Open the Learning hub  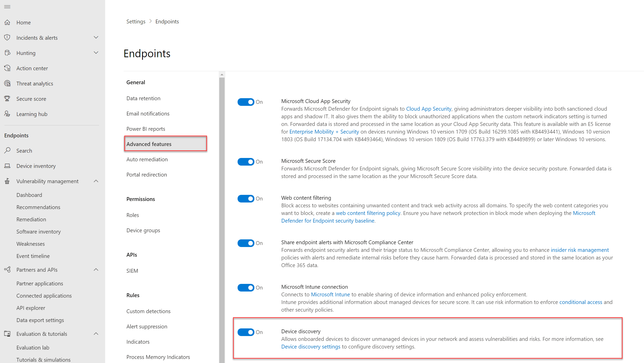[32, 114]
